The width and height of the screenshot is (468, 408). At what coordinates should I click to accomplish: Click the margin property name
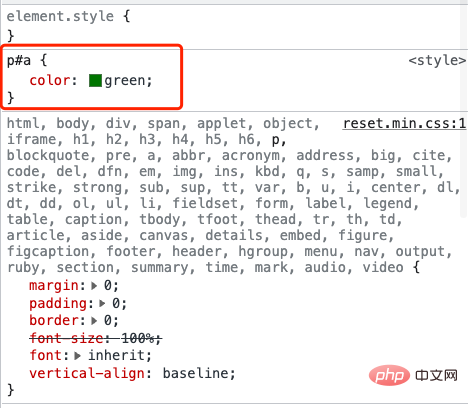54,286
